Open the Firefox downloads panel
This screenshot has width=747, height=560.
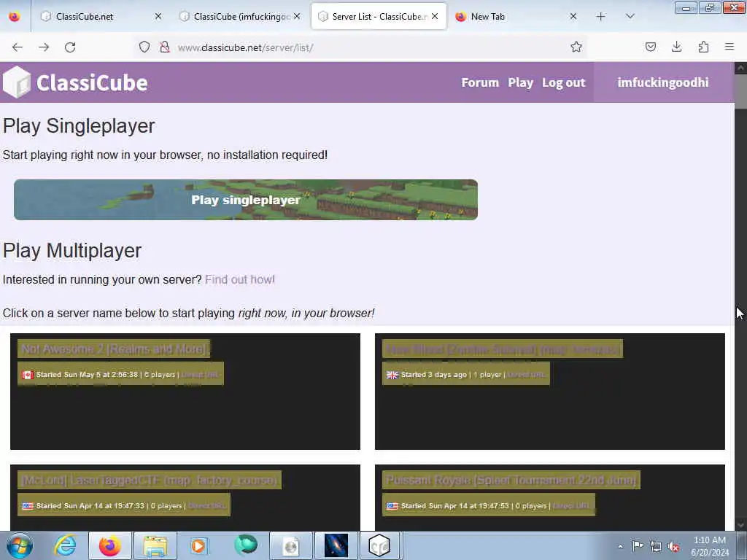coord(676,47)
